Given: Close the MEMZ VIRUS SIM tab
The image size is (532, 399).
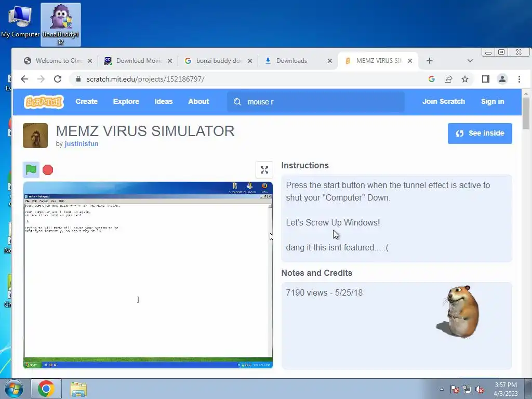Looking at the screenshot, I should click(x=410, y=61).
